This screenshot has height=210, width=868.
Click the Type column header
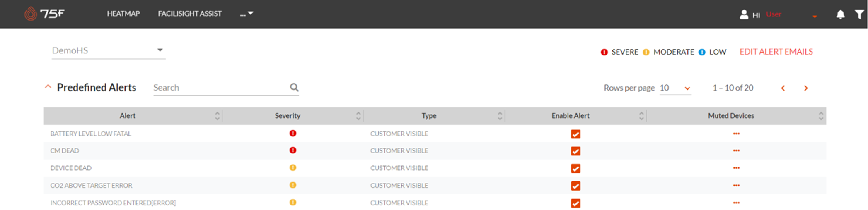429,116
